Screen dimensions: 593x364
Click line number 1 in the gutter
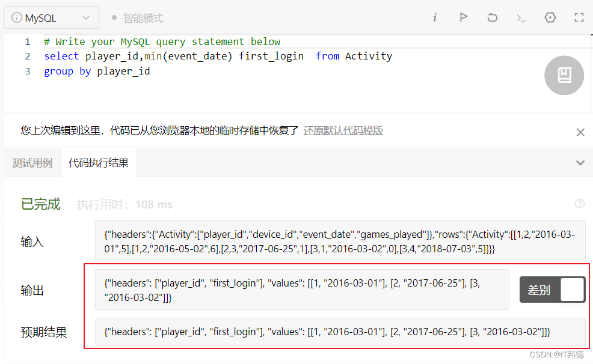click(27, 41)
